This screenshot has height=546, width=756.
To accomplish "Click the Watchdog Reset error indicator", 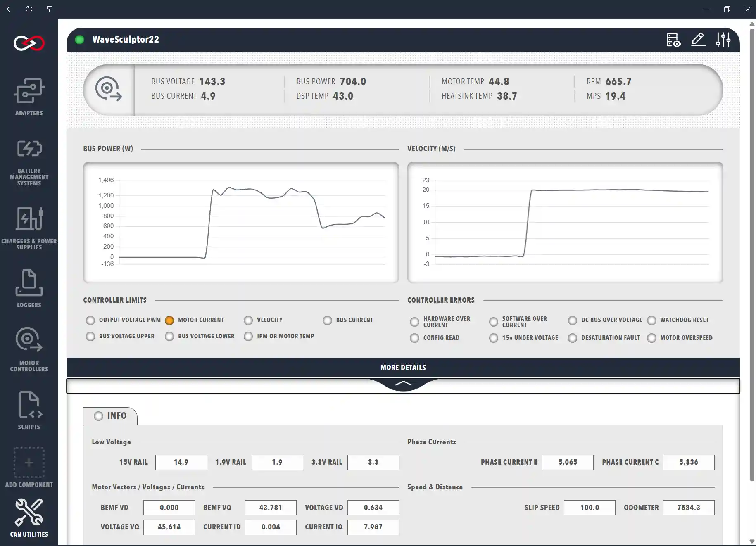I will [x=651, y=320].
